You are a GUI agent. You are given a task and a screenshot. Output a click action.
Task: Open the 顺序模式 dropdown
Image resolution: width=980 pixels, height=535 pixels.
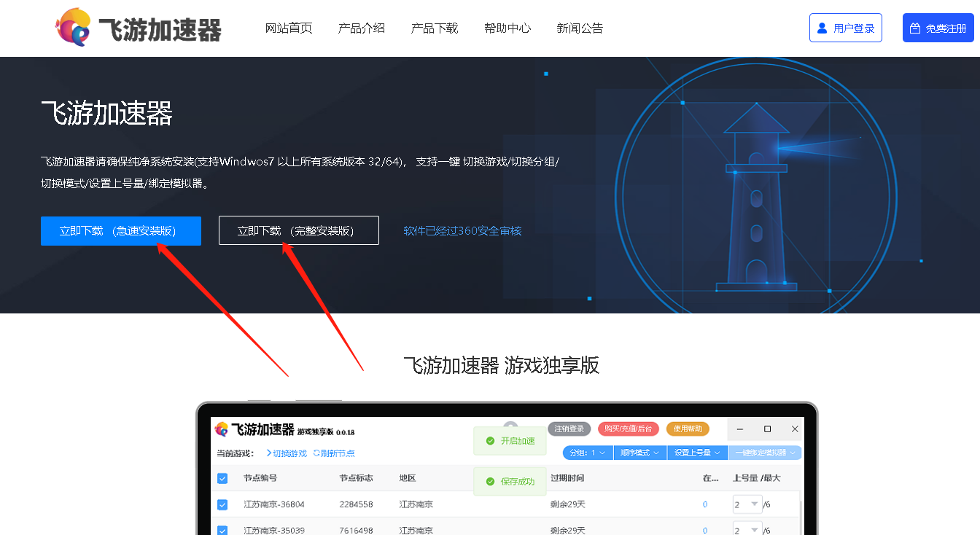tap(640, 453)
